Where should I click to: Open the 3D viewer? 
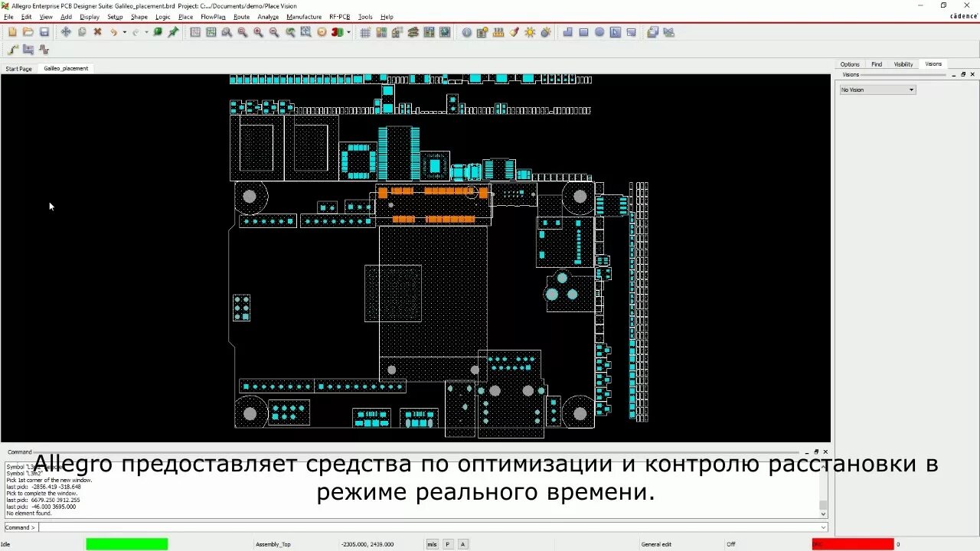click(x=337, y=32)
